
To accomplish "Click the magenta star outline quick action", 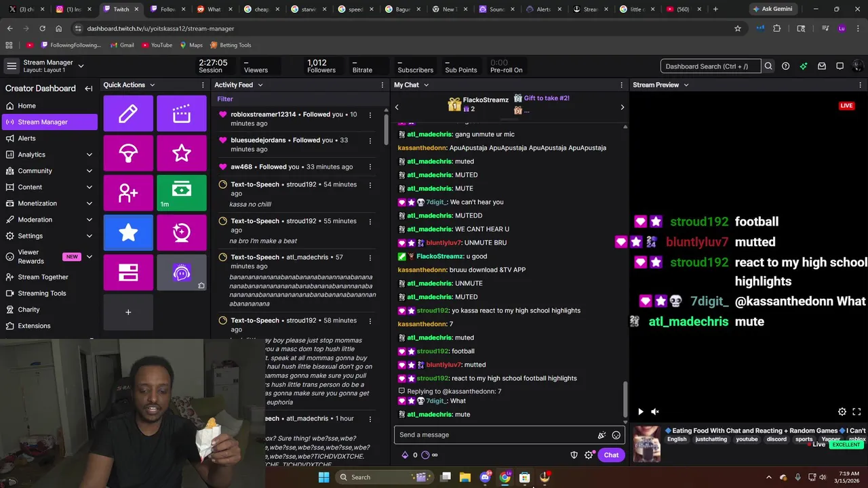I will (x=181, y=153).
